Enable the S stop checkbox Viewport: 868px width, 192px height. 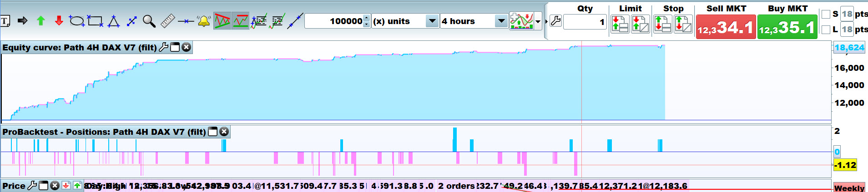826,15
